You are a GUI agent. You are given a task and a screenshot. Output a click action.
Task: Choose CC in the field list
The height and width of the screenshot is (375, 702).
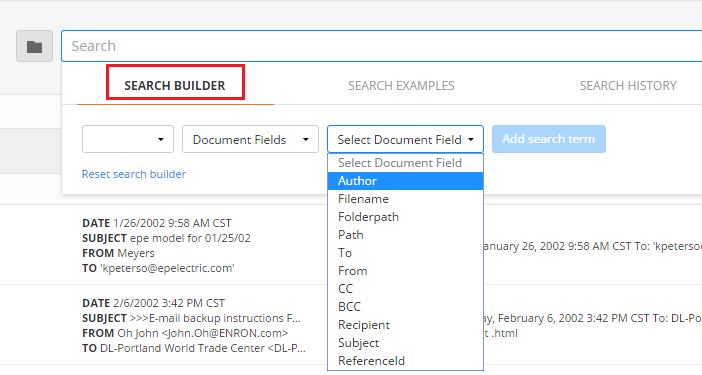pyautogui.click(x=405, y=289)
